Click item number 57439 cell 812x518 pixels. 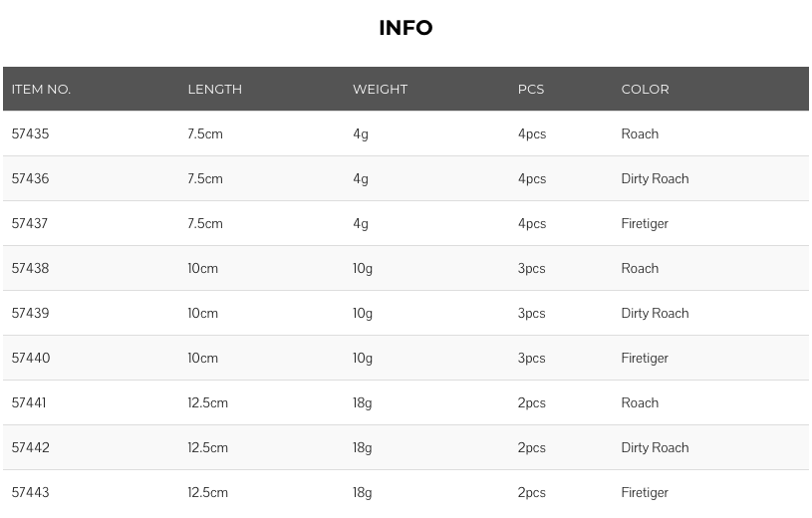click(30, 313)
